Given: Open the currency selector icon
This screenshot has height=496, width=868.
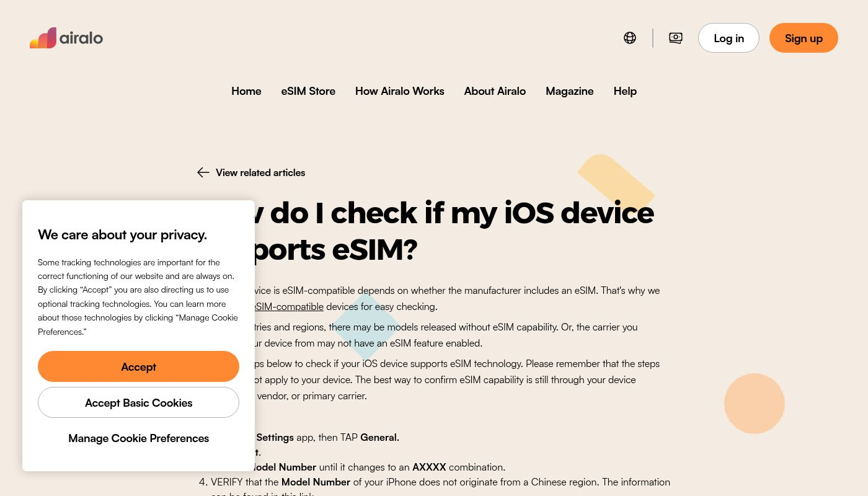Looking at the screenshot, I should click(x=676, y=38).
